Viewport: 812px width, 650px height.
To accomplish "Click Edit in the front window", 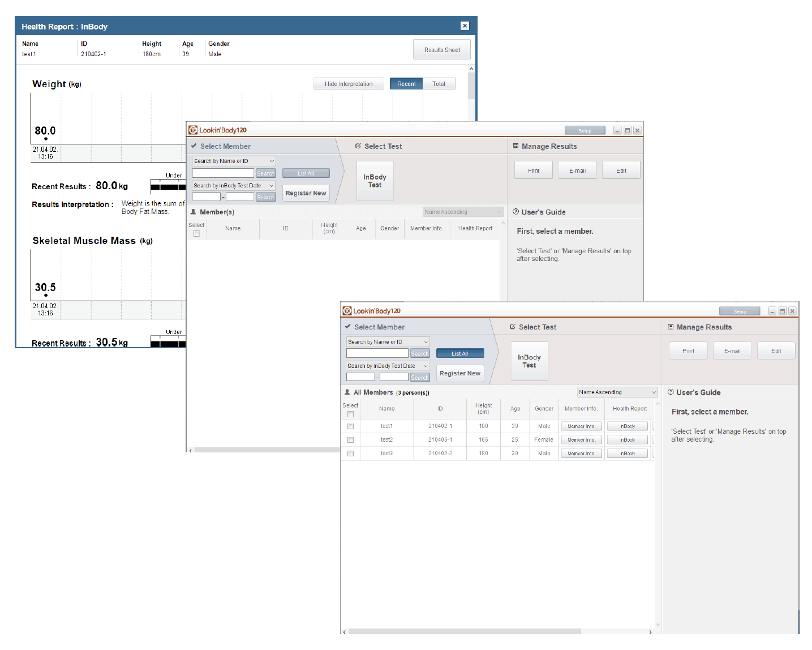I will (x=776, y=351).
